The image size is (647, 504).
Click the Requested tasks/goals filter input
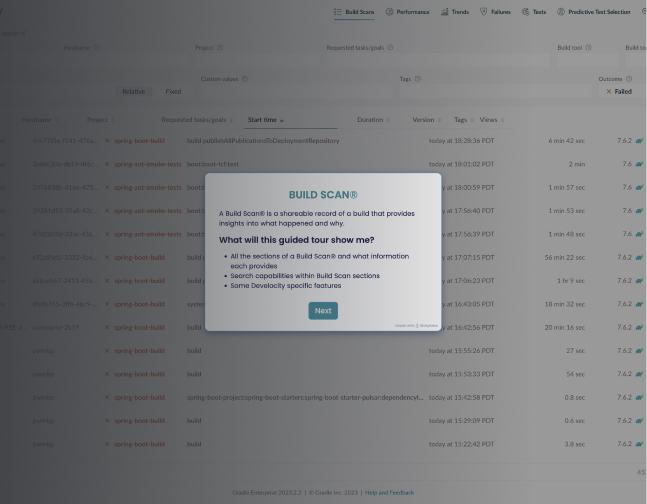tap(437, 60)
